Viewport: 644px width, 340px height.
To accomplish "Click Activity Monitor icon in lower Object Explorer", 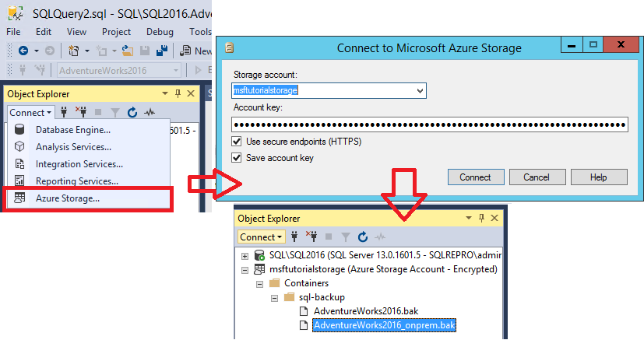I will point(380,237).
